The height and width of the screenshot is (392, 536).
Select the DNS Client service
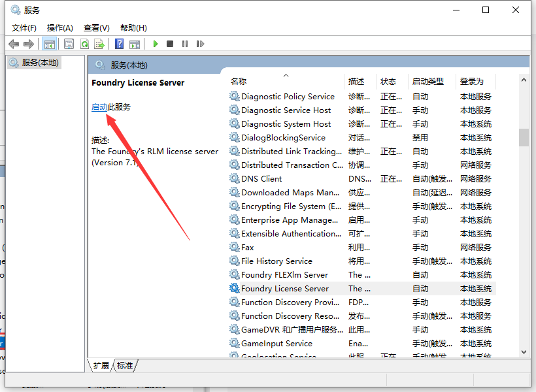click(x=261, y=178)
